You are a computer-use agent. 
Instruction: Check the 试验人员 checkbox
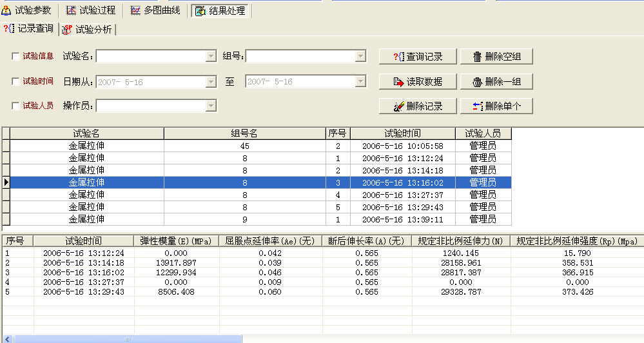click(x=15, y=106)
